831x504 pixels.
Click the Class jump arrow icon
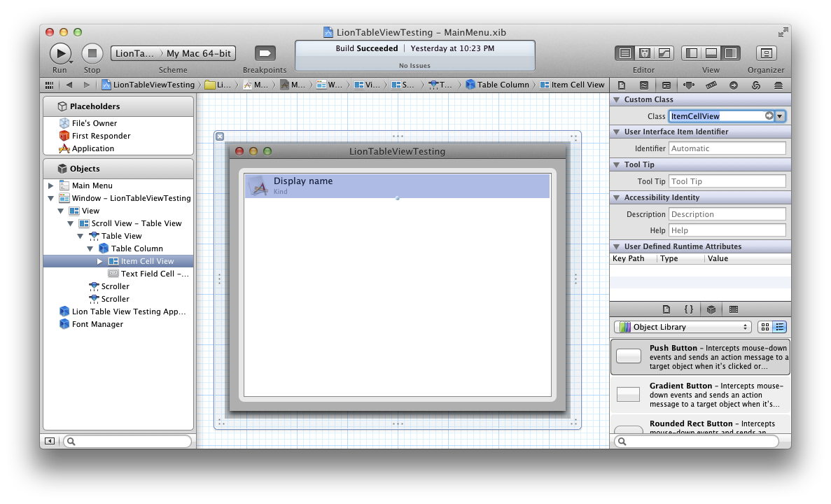pyautogui.click(x=769, y=115)
